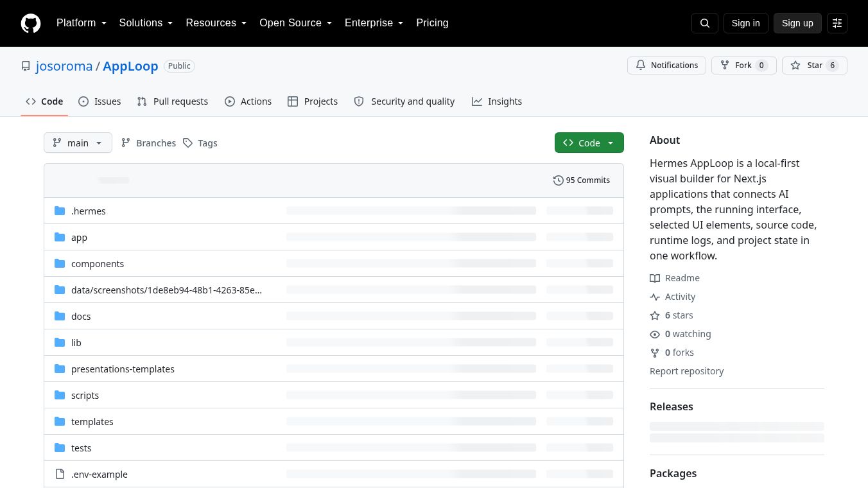
Task: Click the fork icon beside 0 forks
Action: coord(655,353)
